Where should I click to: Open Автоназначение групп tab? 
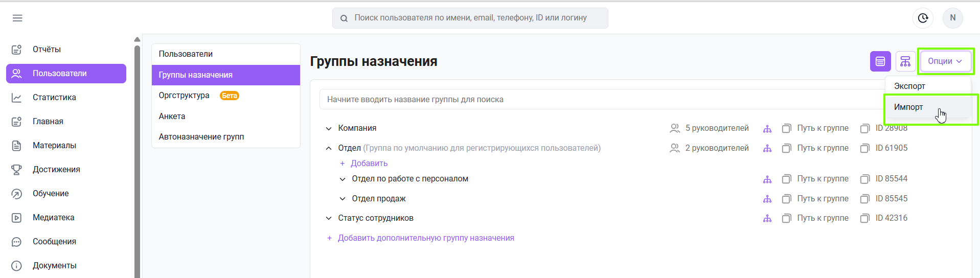point(226,137)
